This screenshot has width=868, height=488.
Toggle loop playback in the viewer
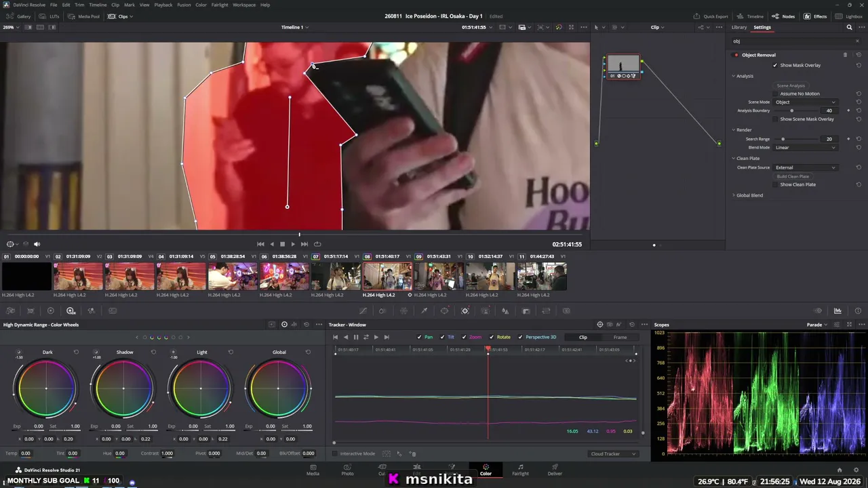click(317, 244)
